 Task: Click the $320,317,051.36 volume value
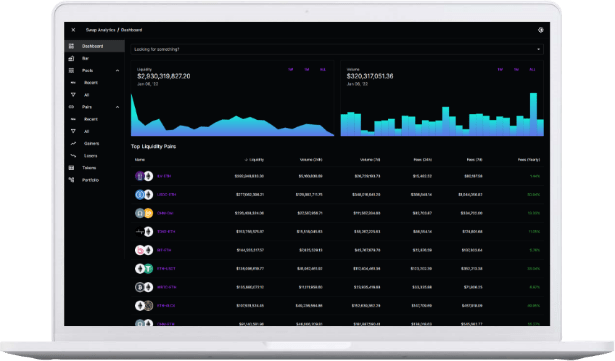[x=370, y=76]
